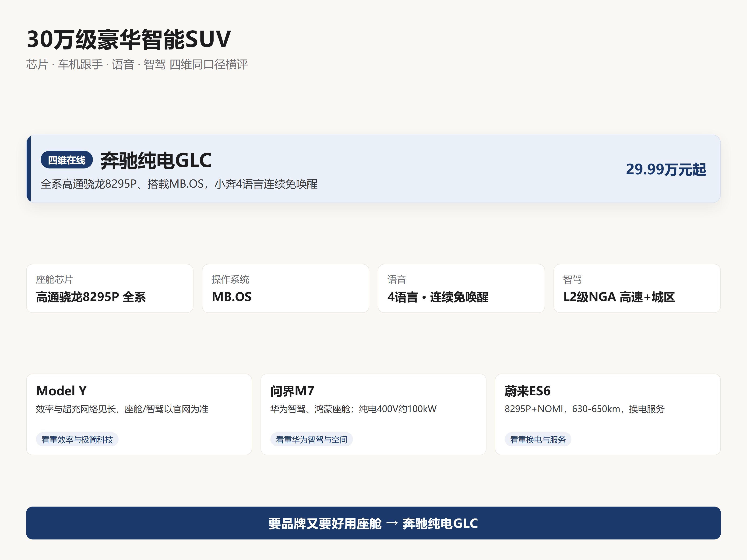
Task: Open the 智驾 L2级NGA card
Action: pyautogui.click(x=637, y=288)
